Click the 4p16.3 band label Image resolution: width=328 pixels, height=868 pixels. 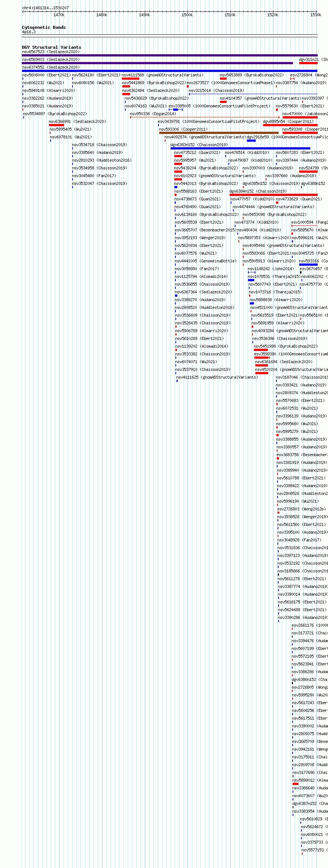click(x=29, y=32)
